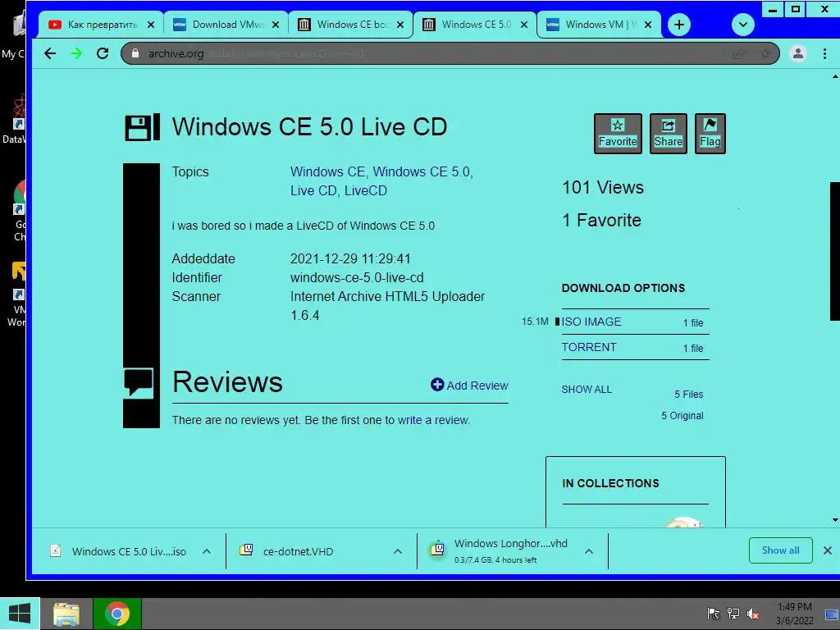Download the TORRENT file

(589, 347)
